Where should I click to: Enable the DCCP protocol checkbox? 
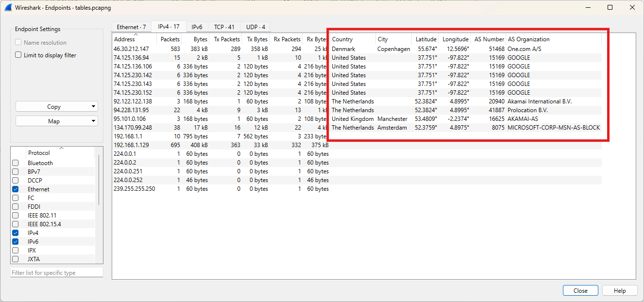16,181
